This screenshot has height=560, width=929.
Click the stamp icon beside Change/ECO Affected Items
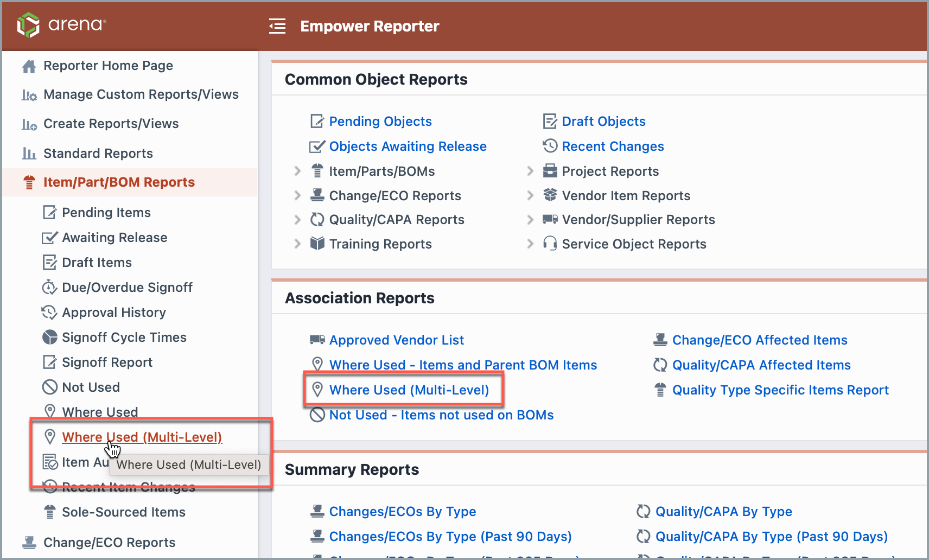coord(660,340)
